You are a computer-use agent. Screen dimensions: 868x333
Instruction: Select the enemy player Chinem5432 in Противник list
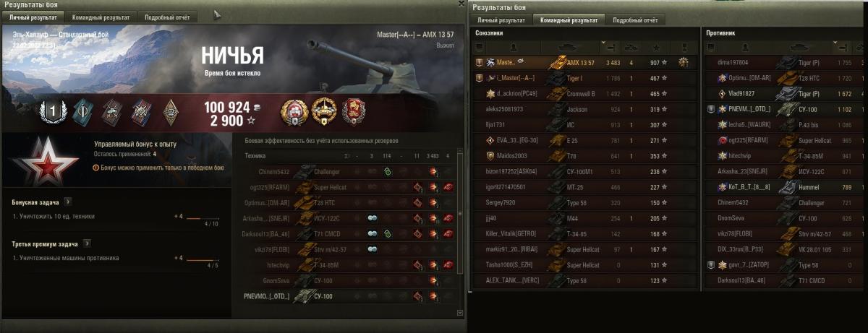tap(786, 202)
